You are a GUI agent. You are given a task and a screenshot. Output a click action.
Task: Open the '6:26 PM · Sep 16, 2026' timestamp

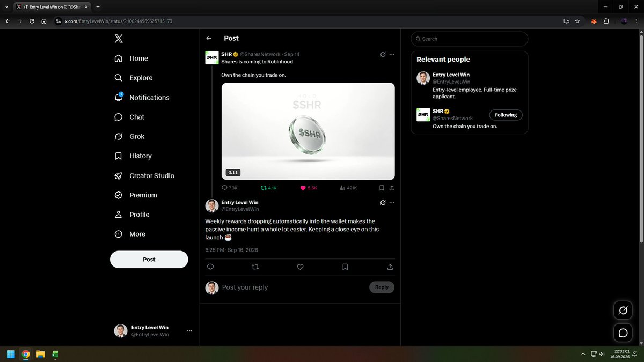(x=231, y=250)
